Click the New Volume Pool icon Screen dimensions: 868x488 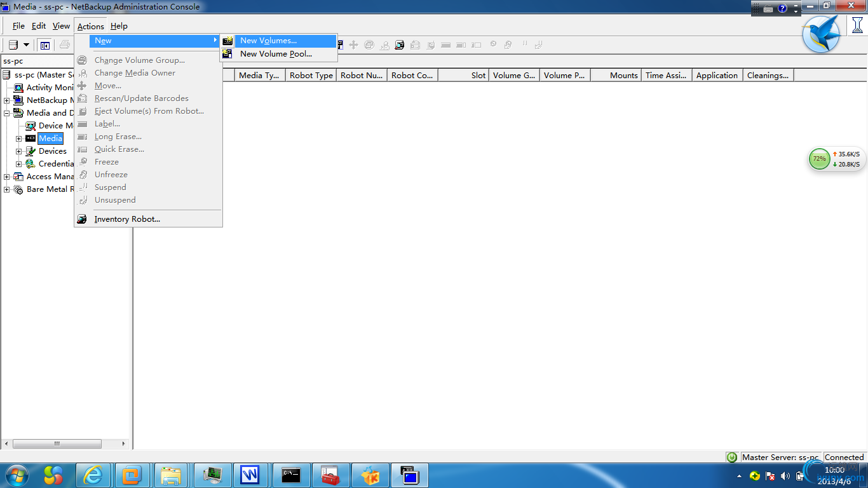227,54
